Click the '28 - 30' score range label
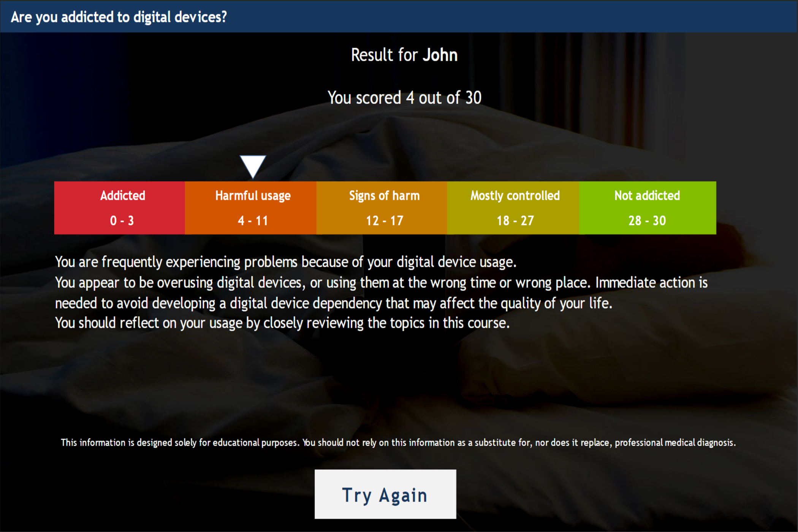The height and width of the screenshot is (532, 798). [647, 221]
